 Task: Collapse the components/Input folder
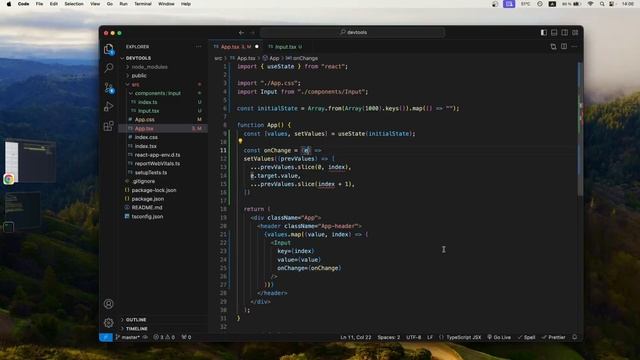[x=158, y=93]
